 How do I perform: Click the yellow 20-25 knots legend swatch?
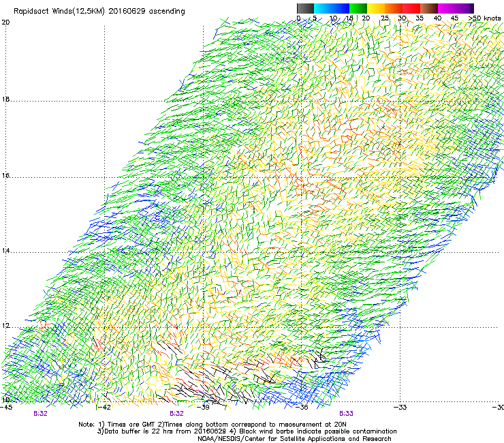376,8
